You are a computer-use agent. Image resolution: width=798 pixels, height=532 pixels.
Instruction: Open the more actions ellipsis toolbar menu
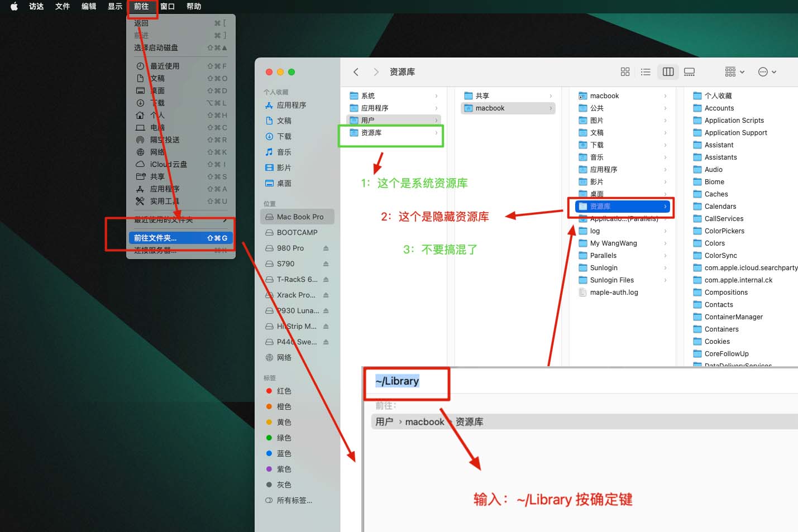[x=763, y=71]
